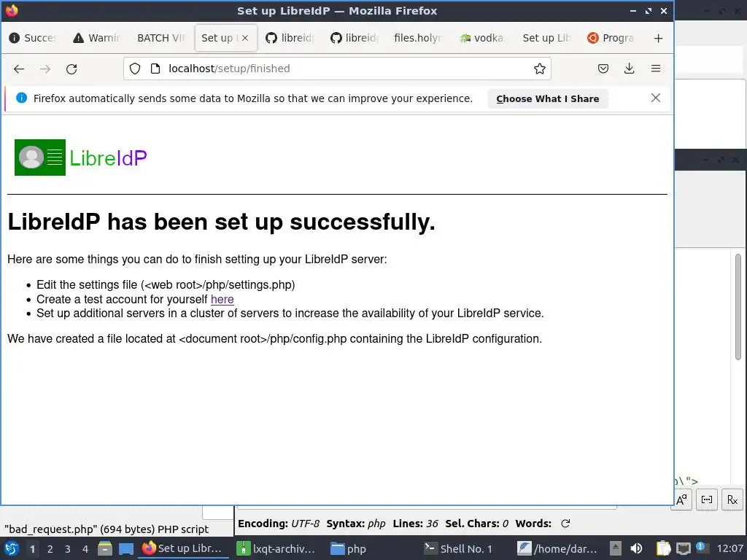This screenshot has height=560, width=747.
Task: Toggle match case in editor search bar
Action: click(681, 499)
